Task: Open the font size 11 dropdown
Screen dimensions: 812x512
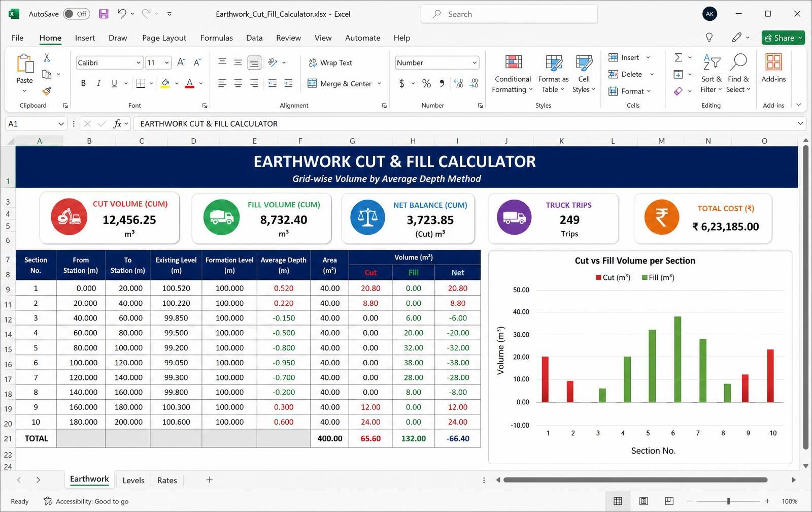Action: coord(167,62)
